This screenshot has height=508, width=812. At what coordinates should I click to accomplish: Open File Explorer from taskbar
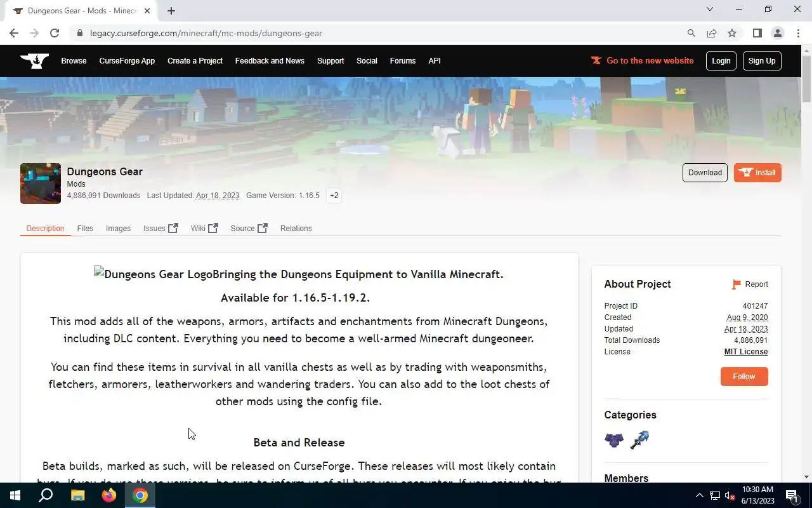[x=77, y=495]
